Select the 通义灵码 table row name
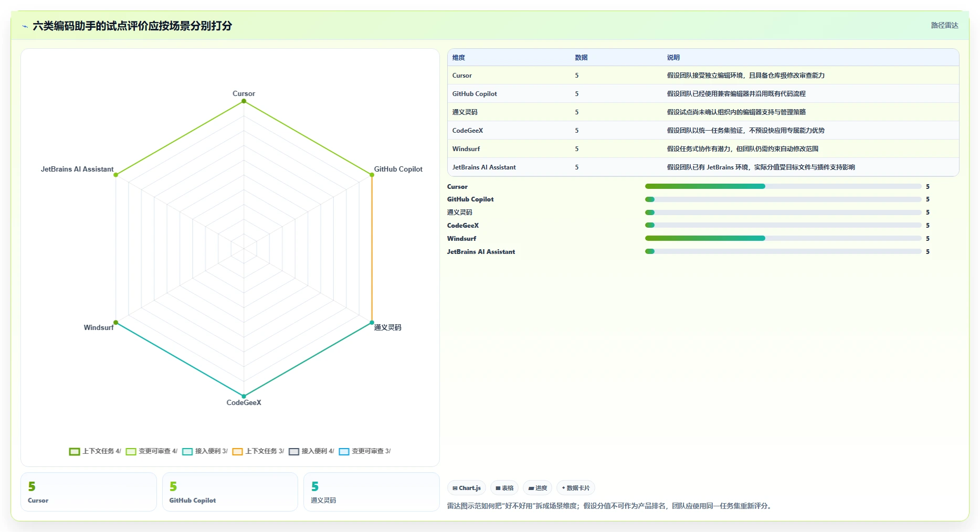 (x=465, y=112)
